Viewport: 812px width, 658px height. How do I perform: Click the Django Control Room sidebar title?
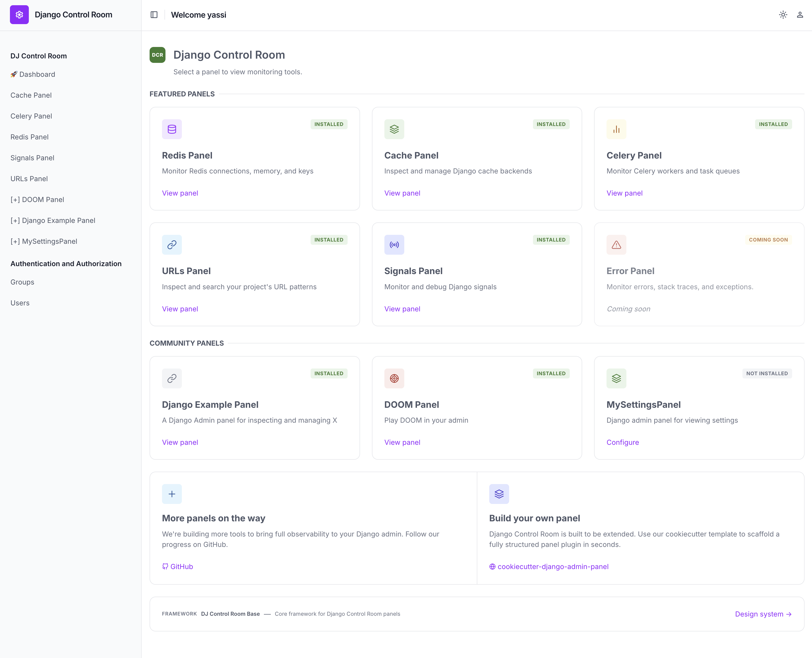tap(74, 15)
